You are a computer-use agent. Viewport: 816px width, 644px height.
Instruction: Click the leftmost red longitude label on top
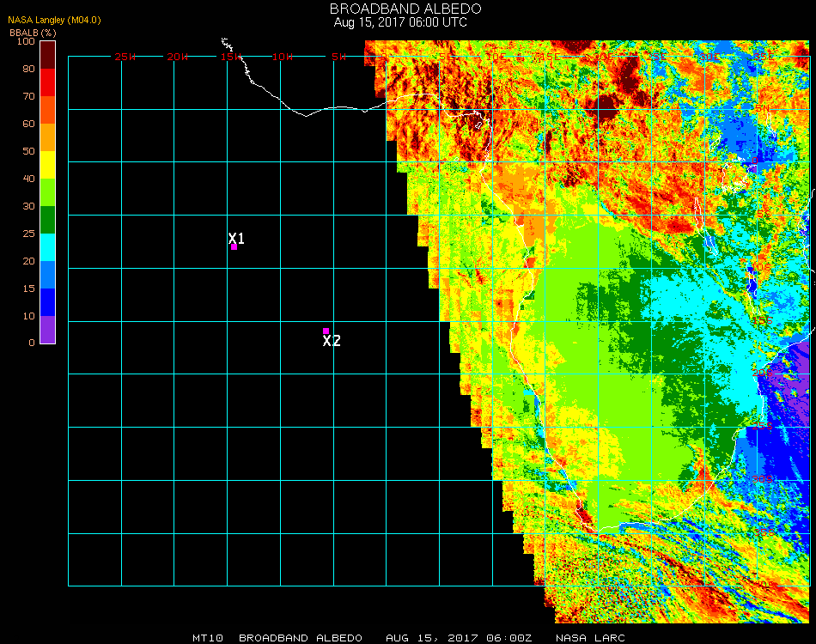coord(125,57)
